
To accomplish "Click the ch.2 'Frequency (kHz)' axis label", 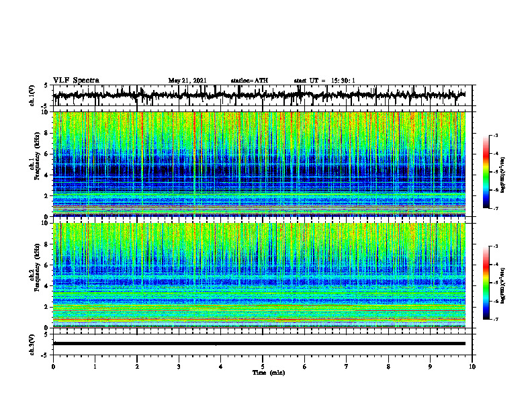I will [37, 267].
